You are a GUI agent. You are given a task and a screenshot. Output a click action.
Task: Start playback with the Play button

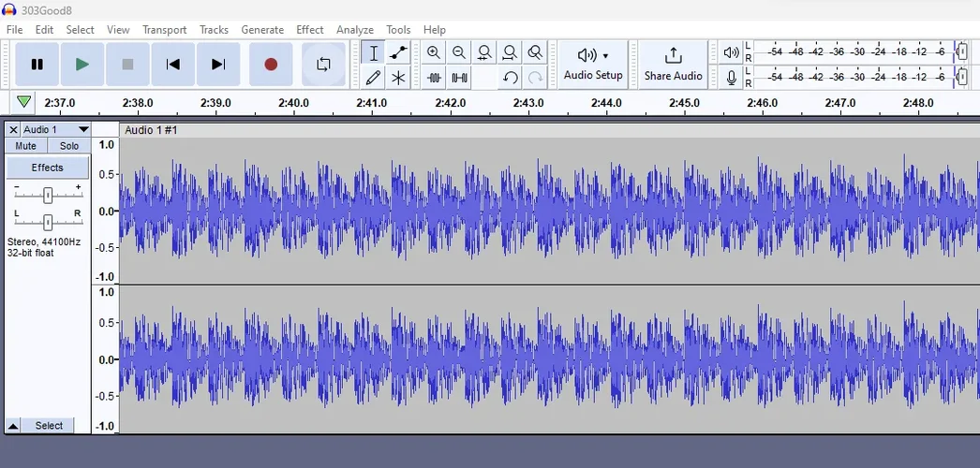[82, 65]
